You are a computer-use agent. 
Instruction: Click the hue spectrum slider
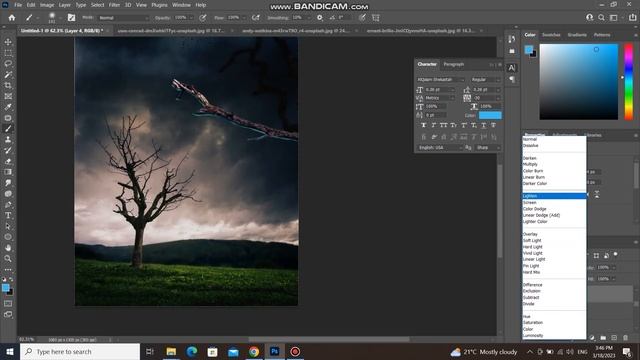629,82
